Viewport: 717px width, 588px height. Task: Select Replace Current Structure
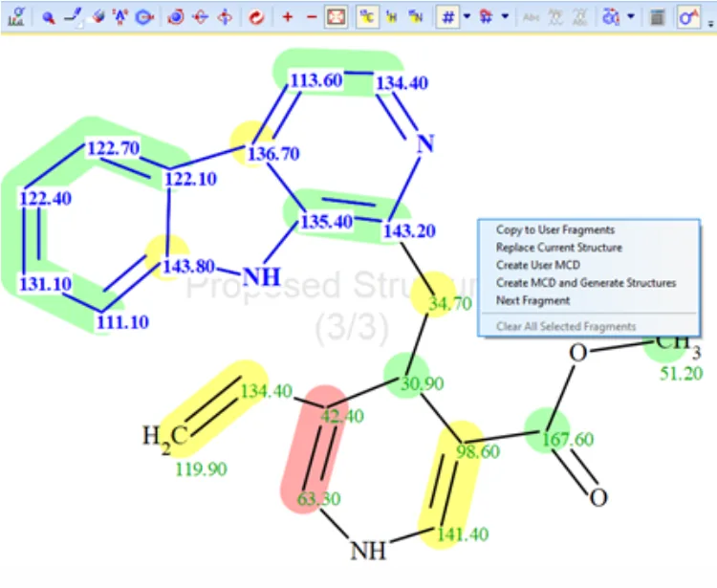tap(559, 248)
